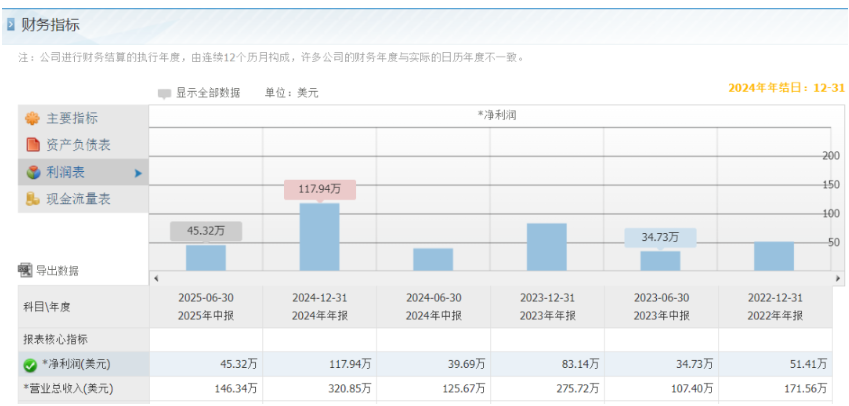Image resolution: width=849 pixels, height=406 pixels.
Task: Open the 资产负债表 tab
Action: click(x=83, y=145)
